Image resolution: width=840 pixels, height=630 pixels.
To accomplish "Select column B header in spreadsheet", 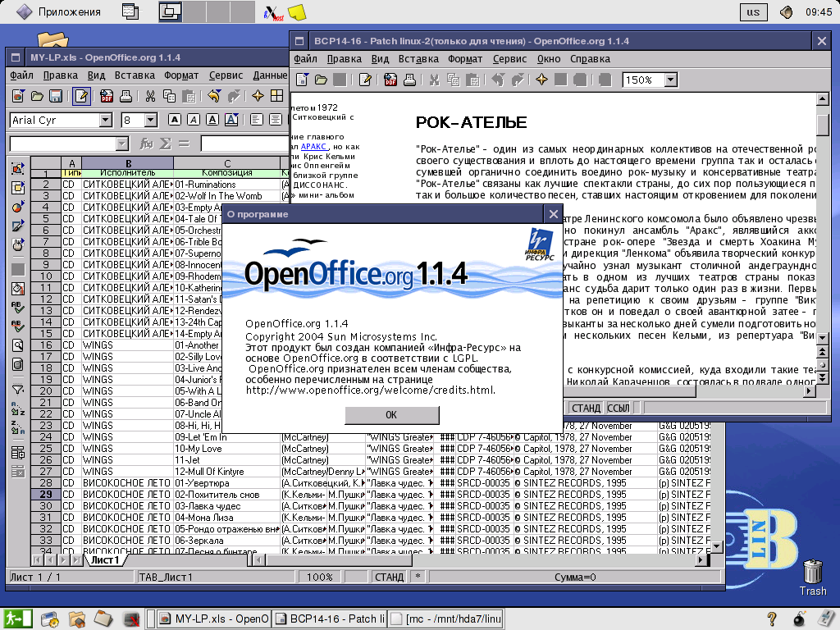I will [x=128, y=163].
